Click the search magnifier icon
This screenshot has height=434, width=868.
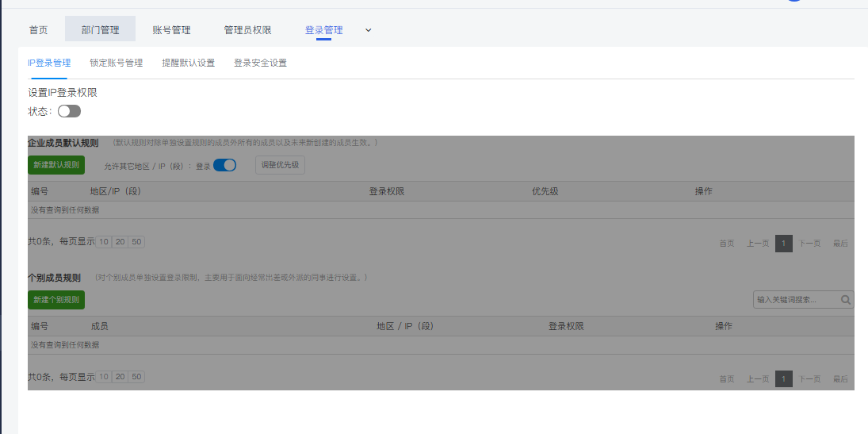point(846,300)
